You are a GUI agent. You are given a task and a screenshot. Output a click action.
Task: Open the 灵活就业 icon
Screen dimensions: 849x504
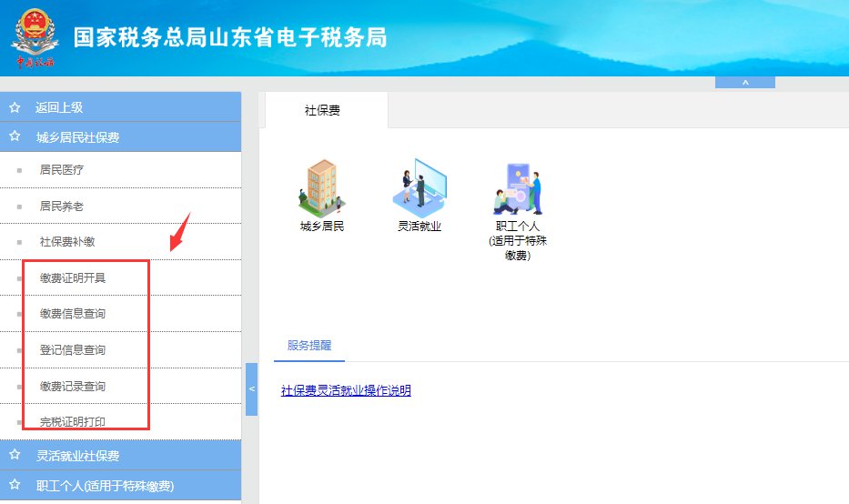(x=419, y=187)
